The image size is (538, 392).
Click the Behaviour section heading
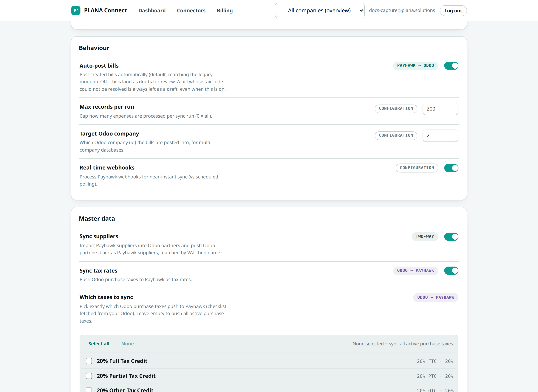point(94,48)
